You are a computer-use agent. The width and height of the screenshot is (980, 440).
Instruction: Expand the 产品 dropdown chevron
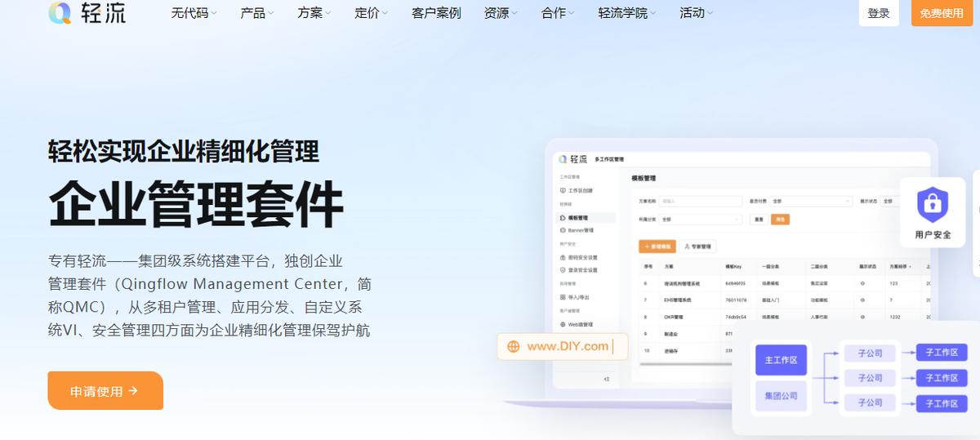coord(271,14)
